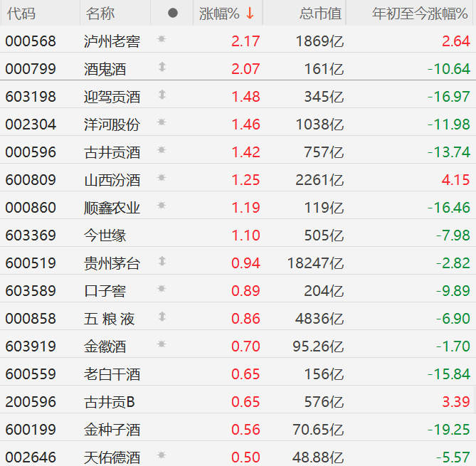Open stock code 600809
Image resolution: width=476 pixels, height=466 pixels.
(x=31, y=180)
